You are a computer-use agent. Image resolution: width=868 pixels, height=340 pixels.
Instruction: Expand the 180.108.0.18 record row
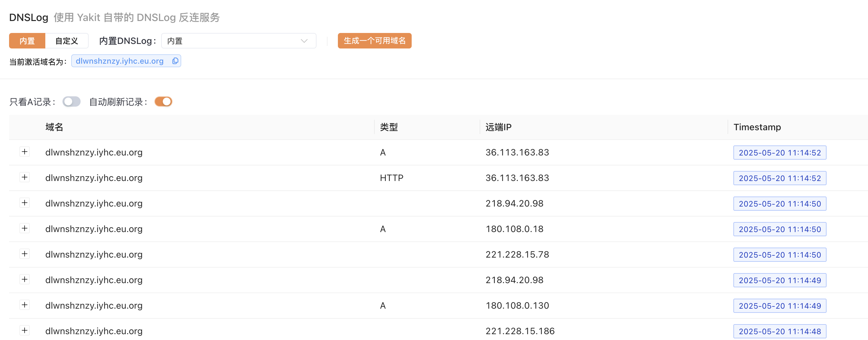click(x=25, y=228)
